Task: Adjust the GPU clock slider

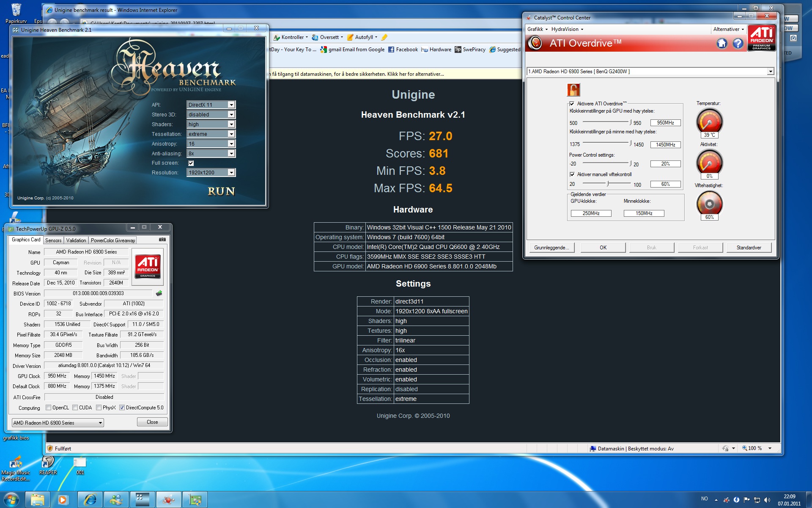Action: (x=630, y=122)
